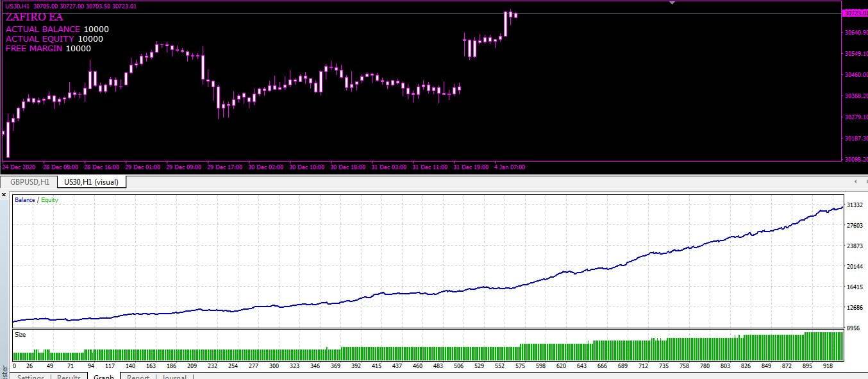Click the current price label 30723.01
The width and height of the screenshot is (868, 379).
coord(855,13)
